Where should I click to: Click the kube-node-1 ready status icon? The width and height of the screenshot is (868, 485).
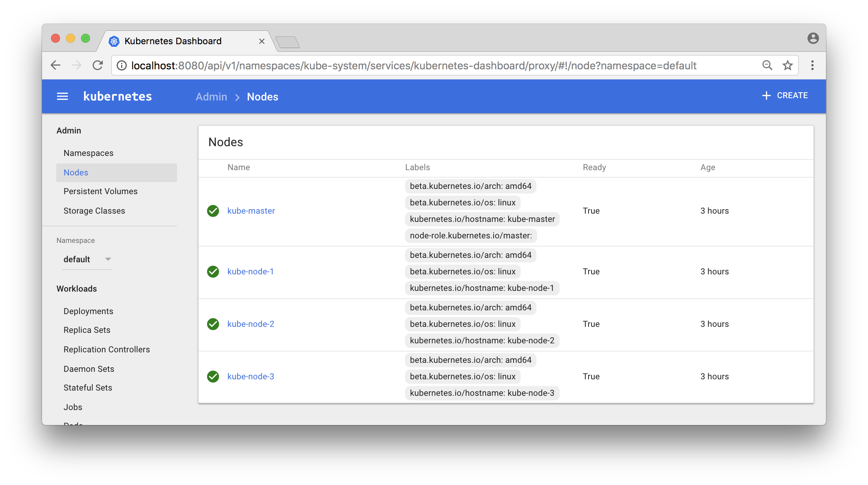point(213,271)
